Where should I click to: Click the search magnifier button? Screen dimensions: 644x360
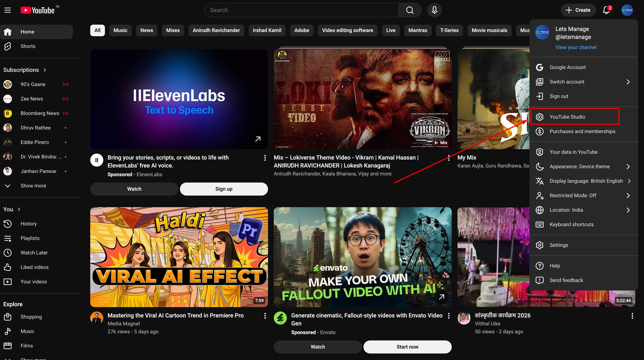[x=410, y=10]
